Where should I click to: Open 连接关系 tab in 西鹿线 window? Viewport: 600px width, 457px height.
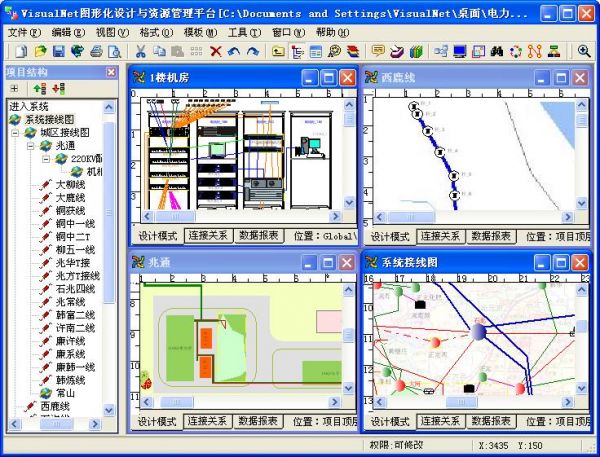click(440, 237)
